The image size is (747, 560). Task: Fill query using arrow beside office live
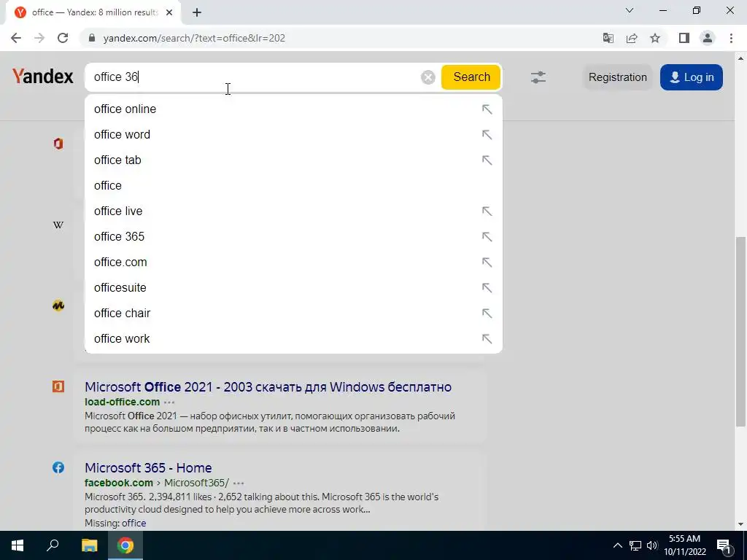coord(487,211)
